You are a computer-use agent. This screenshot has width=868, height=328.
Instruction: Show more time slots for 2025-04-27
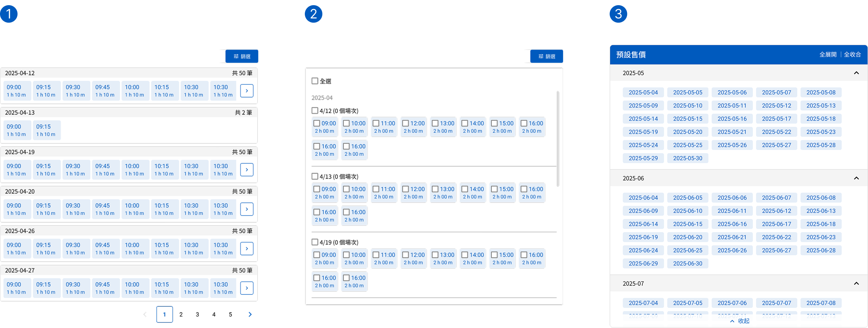click(x=247, y=288)
